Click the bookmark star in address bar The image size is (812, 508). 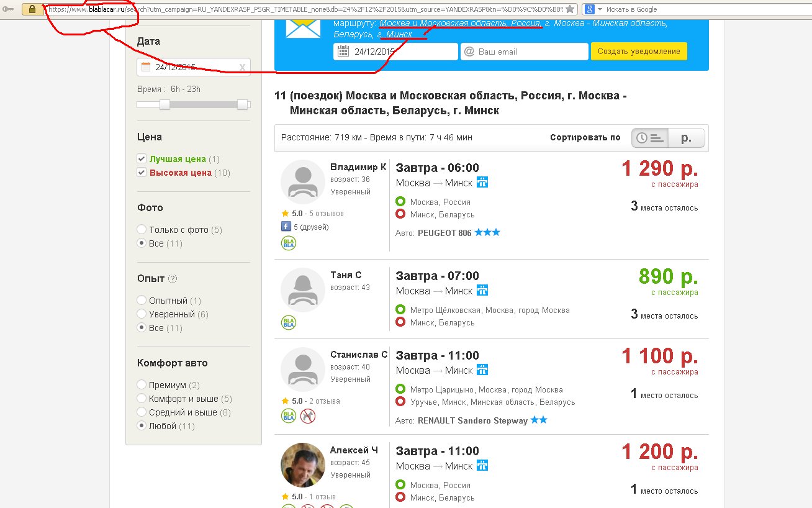569,9
